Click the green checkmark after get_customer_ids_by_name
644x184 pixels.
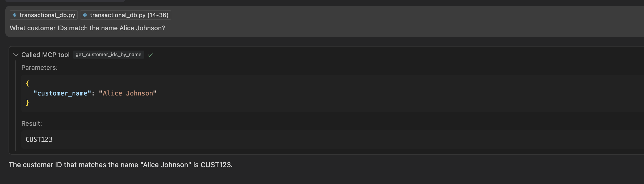pyautogui.click(x=150, y=55)
